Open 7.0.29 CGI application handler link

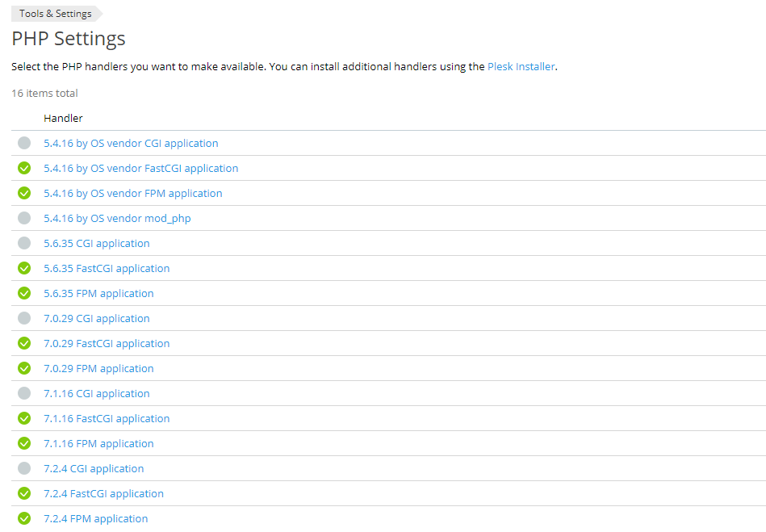pos(97,319)
